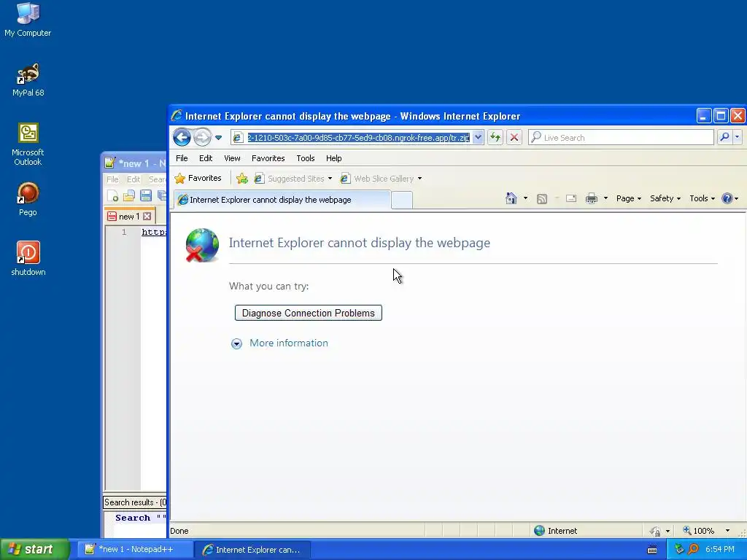Click the ngrok URL in the address bar
The width and height of the screenshot is (747, 560).
(x=358, y=138)
